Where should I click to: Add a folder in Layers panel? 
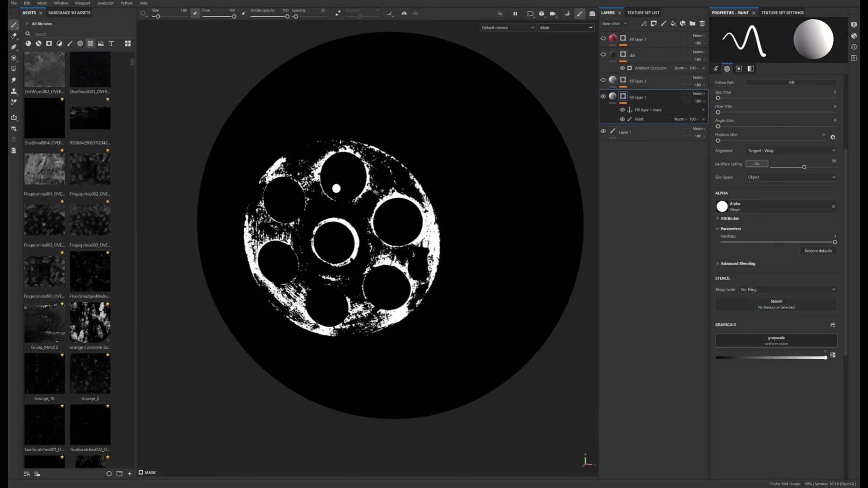(x=693, y=23)
